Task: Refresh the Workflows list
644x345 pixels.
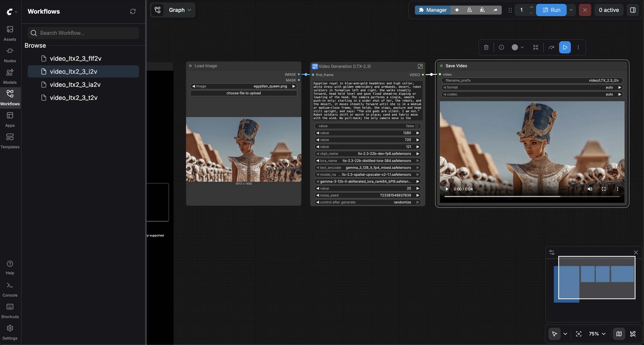Action: [x=133, y=11]
